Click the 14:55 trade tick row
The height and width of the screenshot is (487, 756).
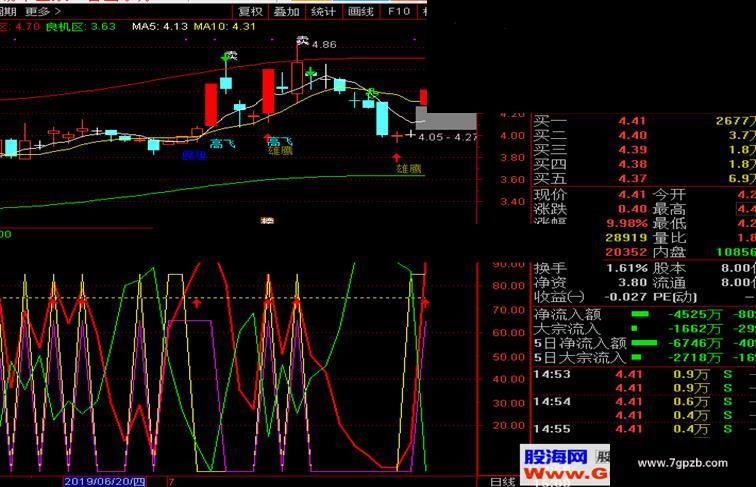(643, 429)
